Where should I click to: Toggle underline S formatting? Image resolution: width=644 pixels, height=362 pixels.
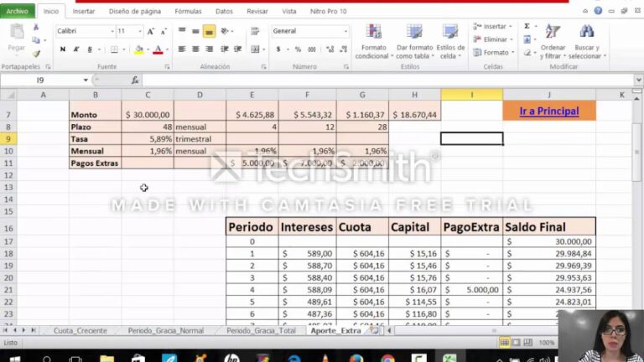90,49
